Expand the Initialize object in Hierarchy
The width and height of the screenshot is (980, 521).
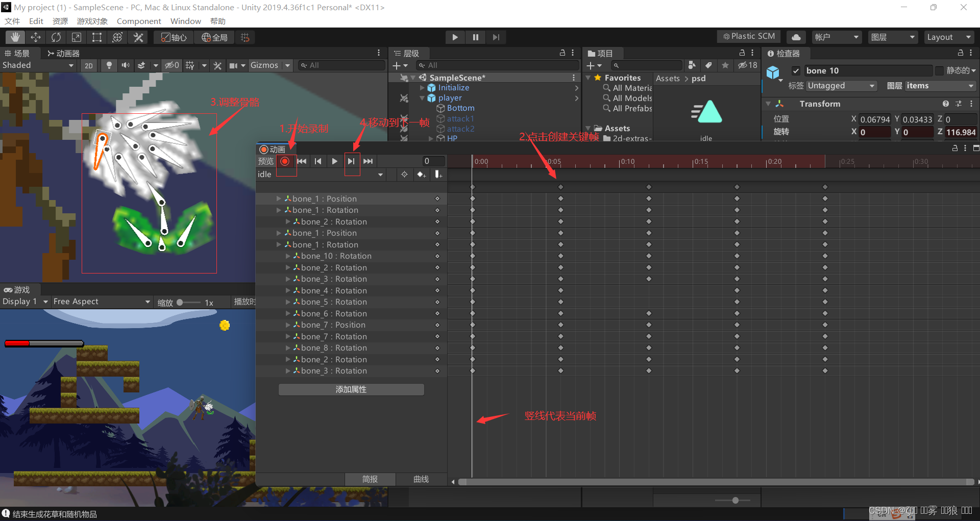click(x=422, y=88)
